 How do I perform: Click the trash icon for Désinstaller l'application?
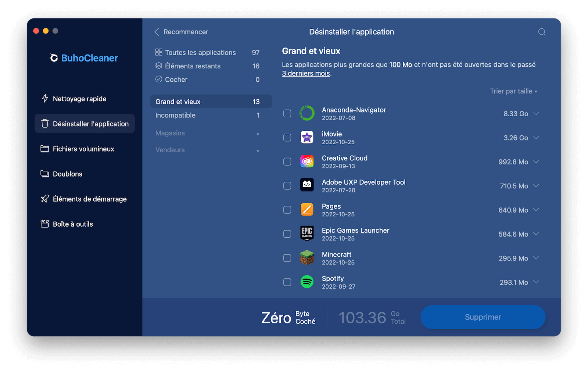click(x=45, y=124)
